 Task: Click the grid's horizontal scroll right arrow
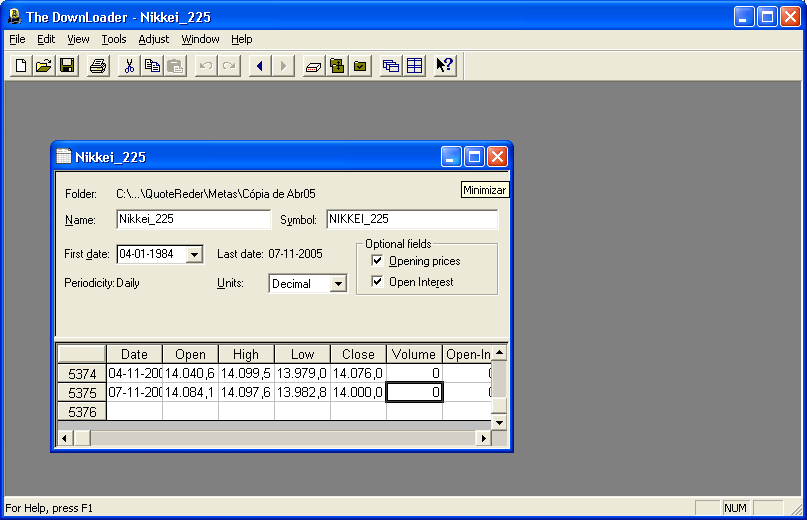[483, 438]
